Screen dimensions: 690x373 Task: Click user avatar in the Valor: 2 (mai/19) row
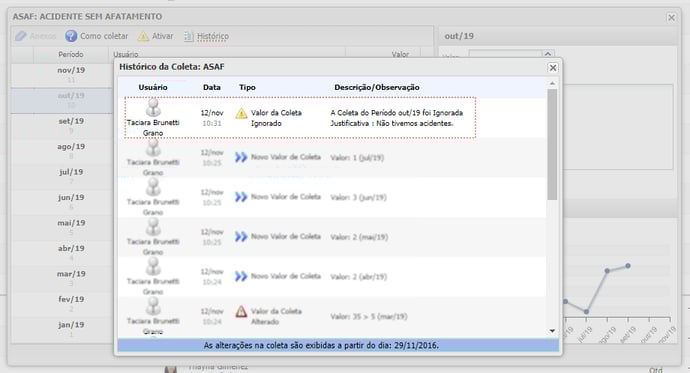[153, 227]
